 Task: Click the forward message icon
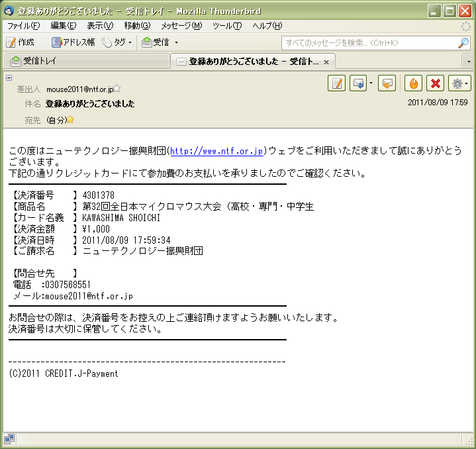pyautogui.click(x=387, y=83)
